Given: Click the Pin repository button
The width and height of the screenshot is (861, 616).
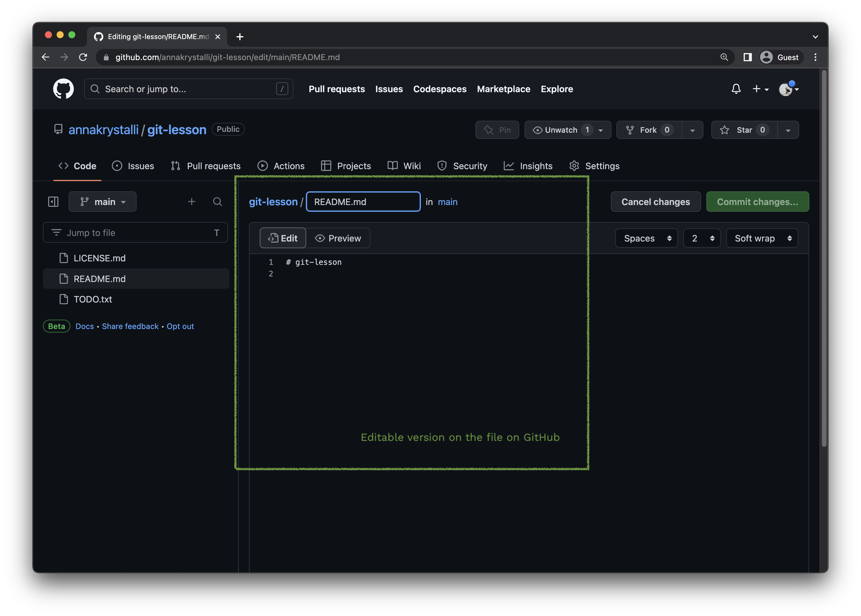Looking at the screenshot, I should tap(497, 130).
